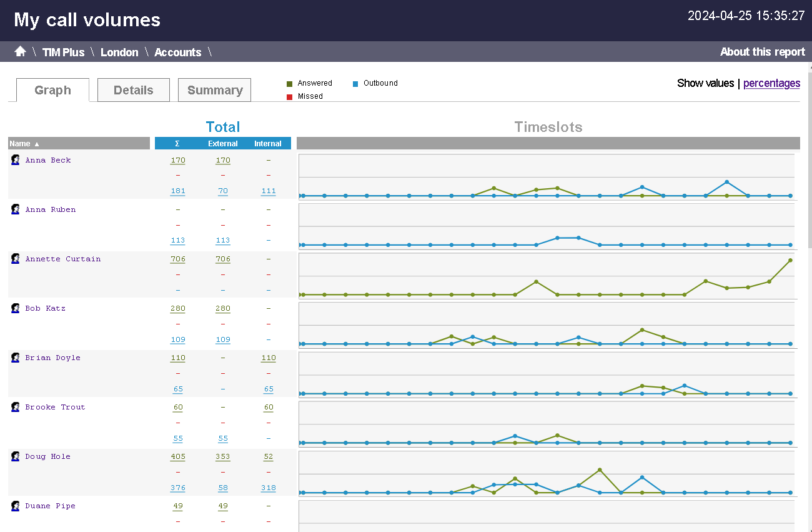The height and width of the screenshot is (532, 812).
Task: Click the green Answered legend swatch
Action: [289, 84]
